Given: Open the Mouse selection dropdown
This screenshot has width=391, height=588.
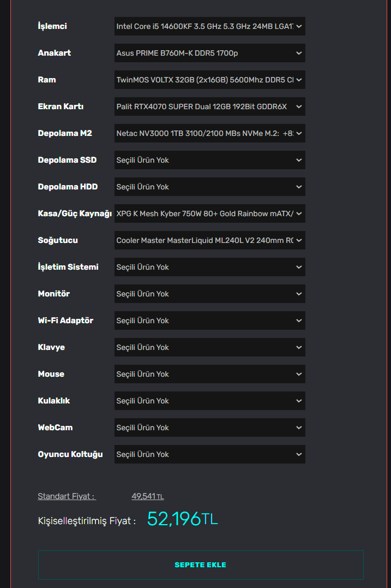Looking at the screenshot, I should (x=209, y=374).
